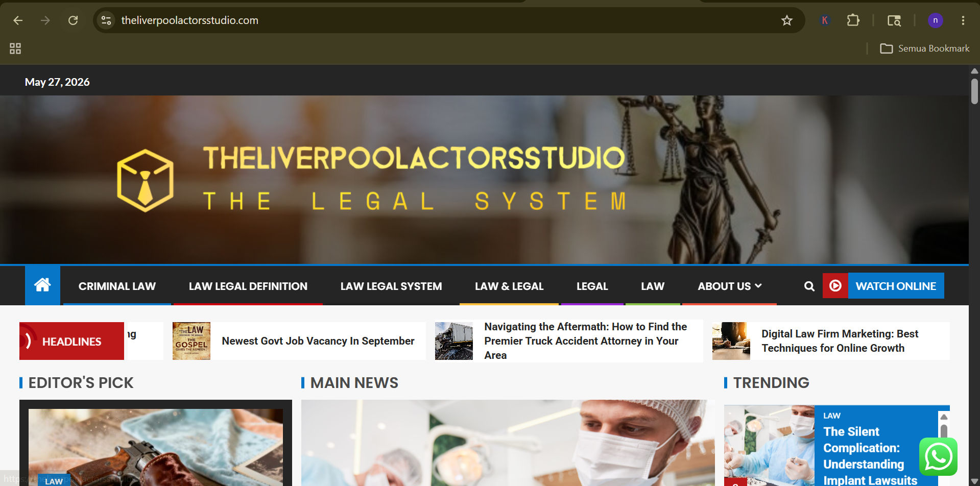Image resolution: width=980 pixels, height=486 pixels.
Task: Bookmark this page with the star icon
Action: coord(787,20)
